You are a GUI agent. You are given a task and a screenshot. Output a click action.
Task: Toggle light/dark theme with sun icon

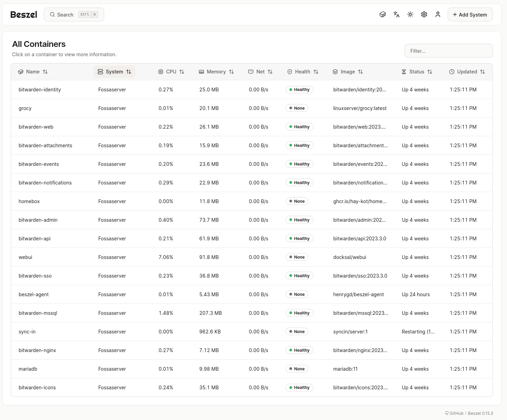(x=410, y=14)
